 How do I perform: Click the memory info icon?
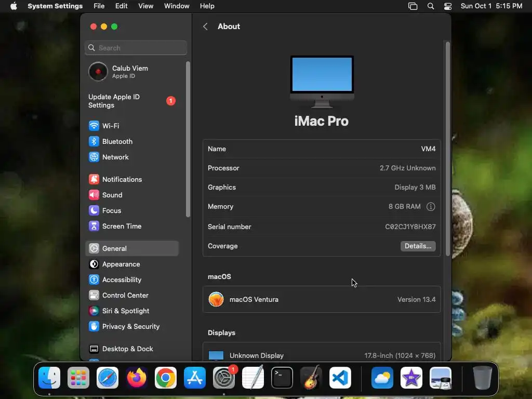[431, 207]
